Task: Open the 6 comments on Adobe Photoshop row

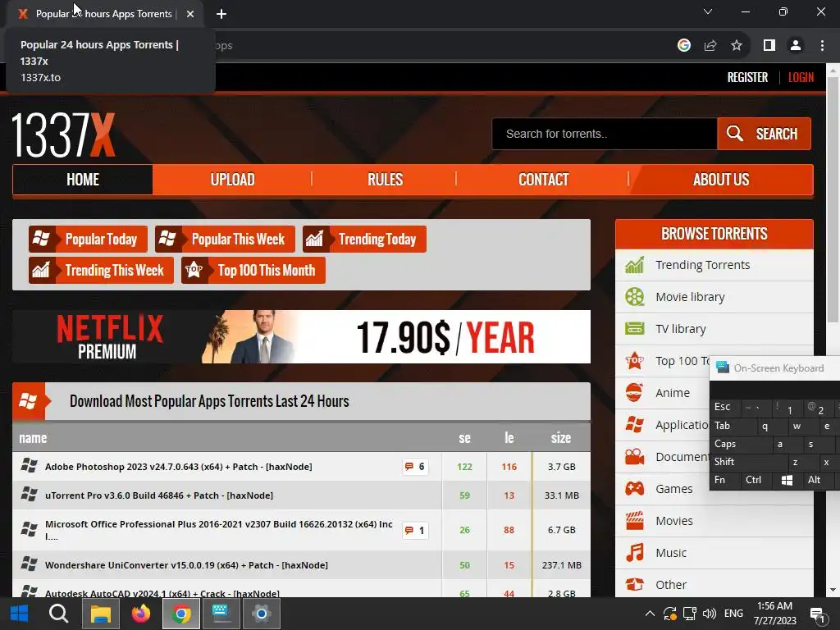Action: 415,467
